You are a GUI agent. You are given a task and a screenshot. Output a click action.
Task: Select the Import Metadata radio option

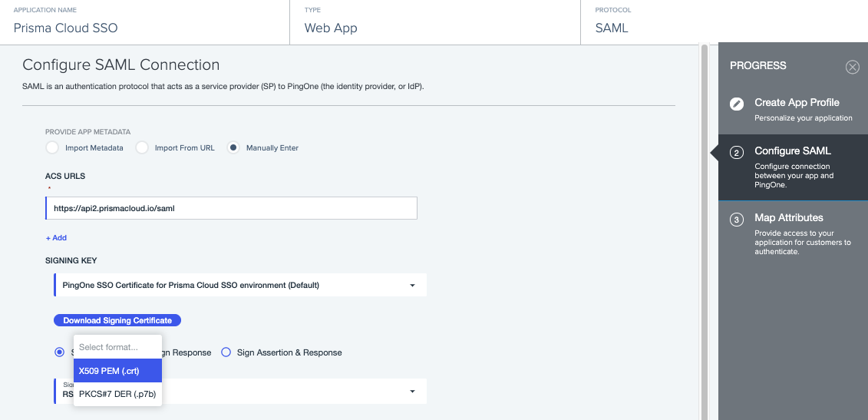[52, 147]
